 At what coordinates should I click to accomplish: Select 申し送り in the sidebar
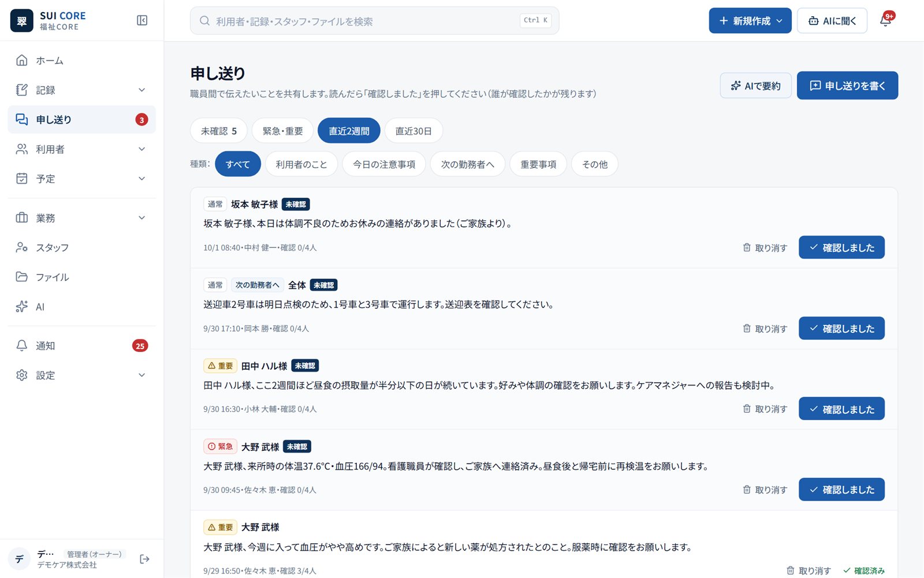tap(82, 120)
